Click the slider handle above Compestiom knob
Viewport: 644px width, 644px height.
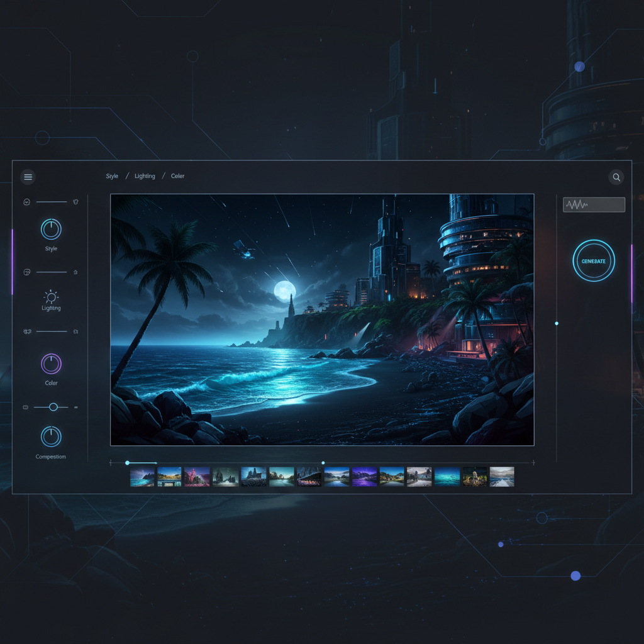53,407
